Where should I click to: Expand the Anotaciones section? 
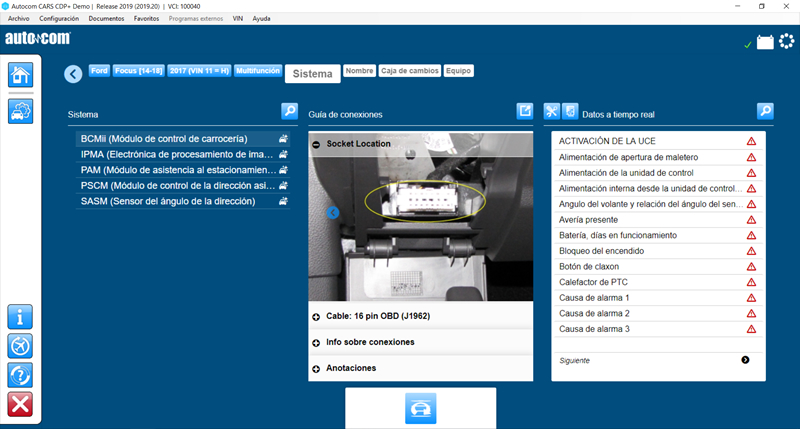pyautogui.click(x=316, y=369)
